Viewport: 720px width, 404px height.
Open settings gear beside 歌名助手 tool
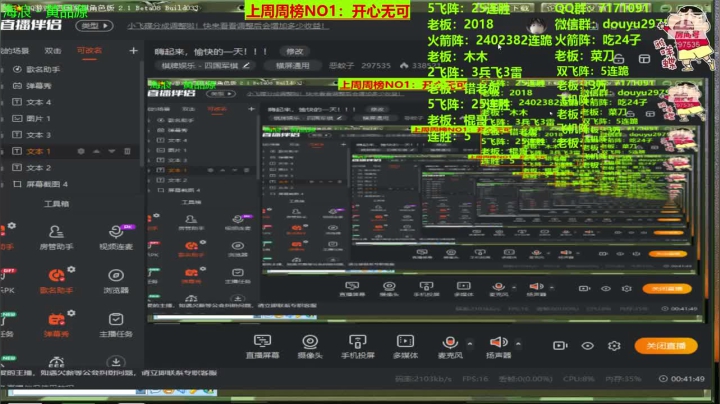tap(71, 269)
